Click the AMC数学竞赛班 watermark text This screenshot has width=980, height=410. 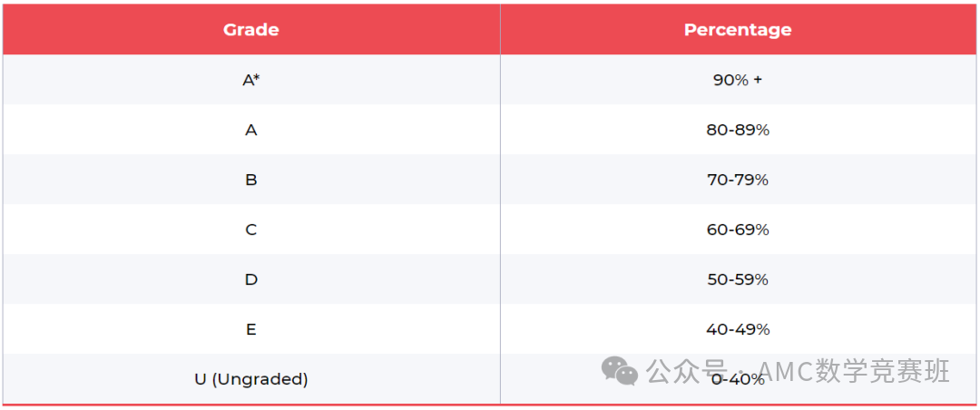point(853,372)
